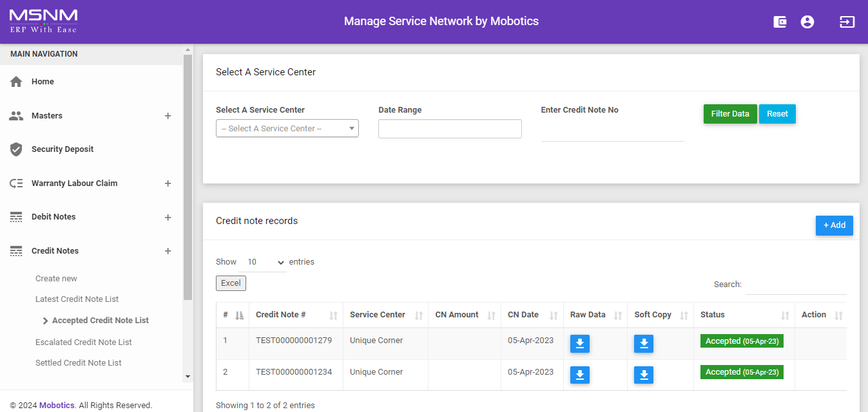868x412 pixels.
Task: Download soft copy for TEST000000001279
Action: pos(643,344)
